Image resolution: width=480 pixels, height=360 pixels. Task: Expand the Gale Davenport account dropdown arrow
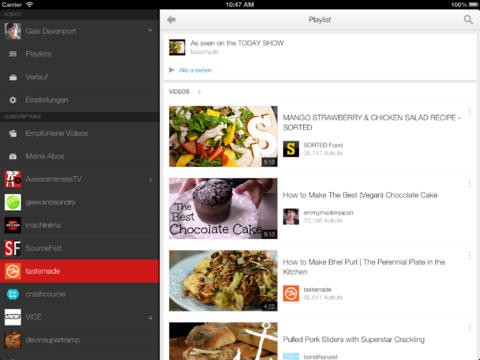pyautogui.click(x=150, y=30)
